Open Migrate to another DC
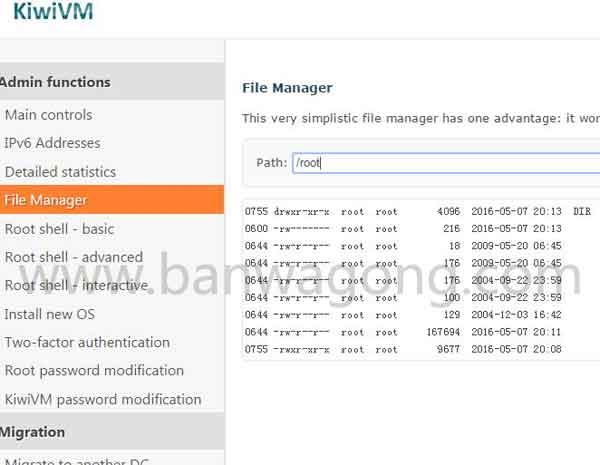 point(77,460)
